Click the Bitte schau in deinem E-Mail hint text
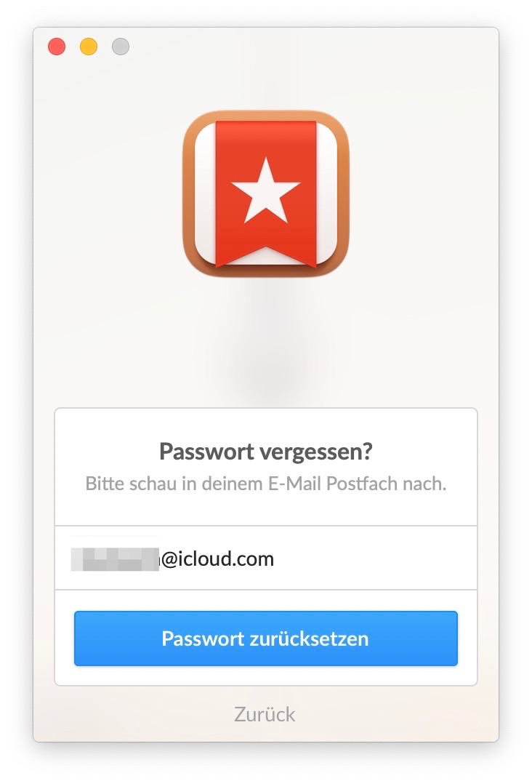This screenshot has width=532, height=781. click(x=266, y=484)
